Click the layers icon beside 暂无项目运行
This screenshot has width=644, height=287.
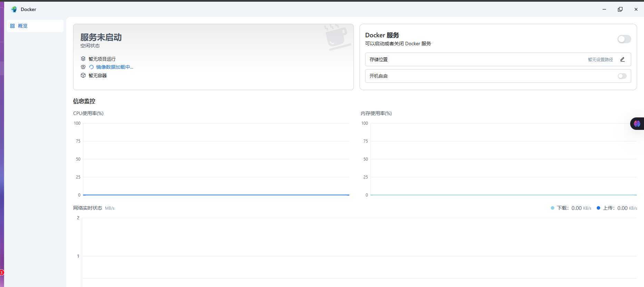click(83, 59)
